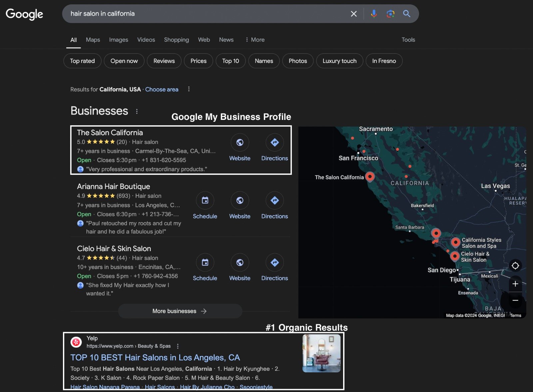Screen dimensions: 533x392
Task: Zoom out on the map
Action: pos(515,300)
